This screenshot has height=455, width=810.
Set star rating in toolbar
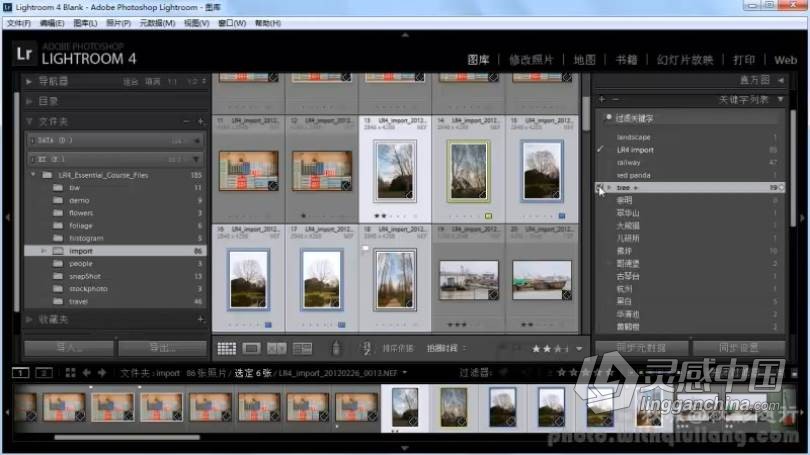click(x=550, y=349)
